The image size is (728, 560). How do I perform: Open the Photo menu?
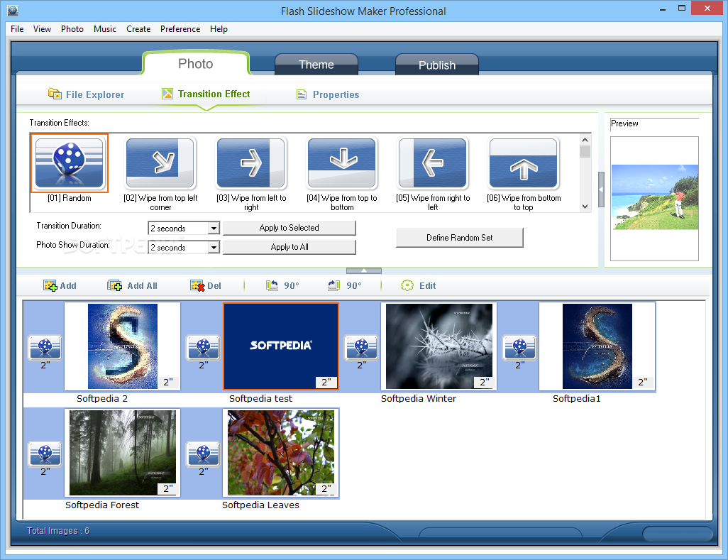tap(72, 29)
